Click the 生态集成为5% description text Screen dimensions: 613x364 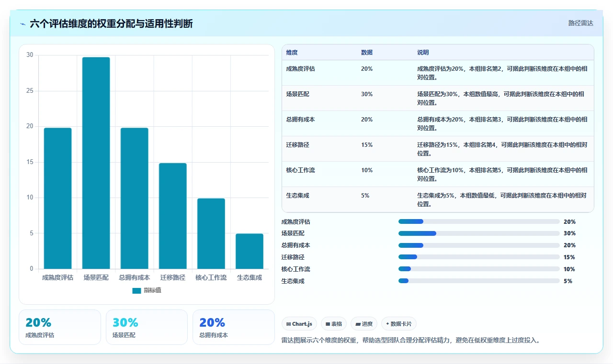click(502, 200)
